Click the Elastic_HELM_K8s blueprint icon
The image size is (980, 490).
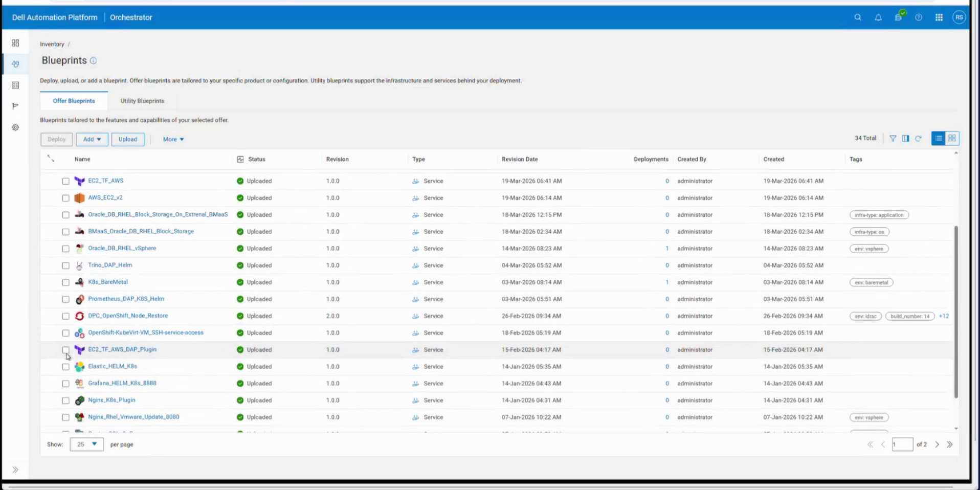[x=79, y=367]
